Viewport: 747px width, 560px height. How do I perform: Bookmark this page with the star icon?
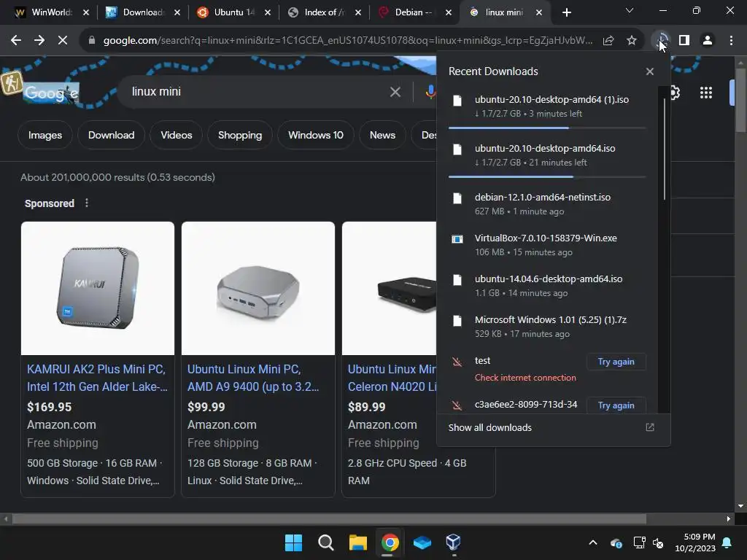[x=632, y=41]
